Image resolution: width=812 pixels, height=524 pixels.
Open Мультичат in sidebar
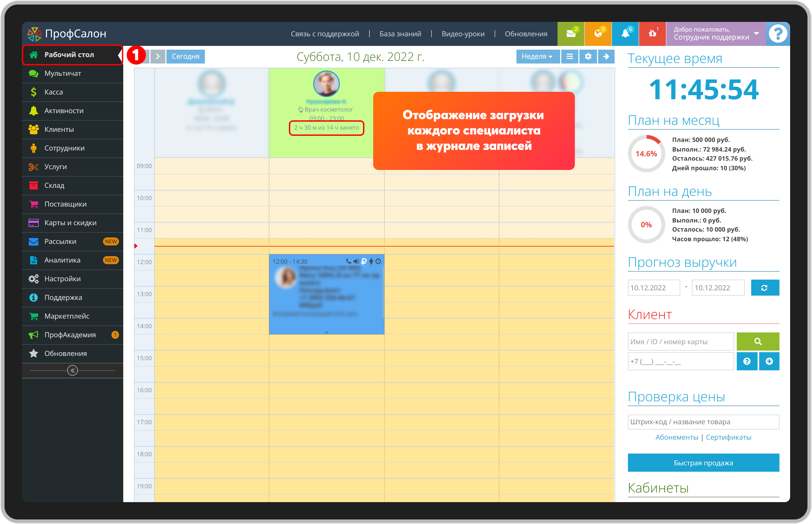coord(73,73)
